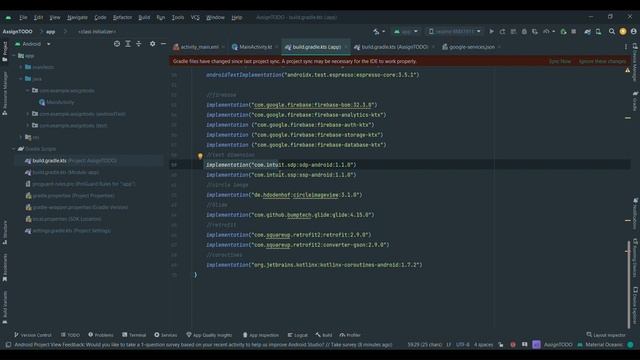This screenshot has height=360, width=640.
Task: Click the yellow updates notification icon
Action: pyautogui.click(x=623, y=31)
